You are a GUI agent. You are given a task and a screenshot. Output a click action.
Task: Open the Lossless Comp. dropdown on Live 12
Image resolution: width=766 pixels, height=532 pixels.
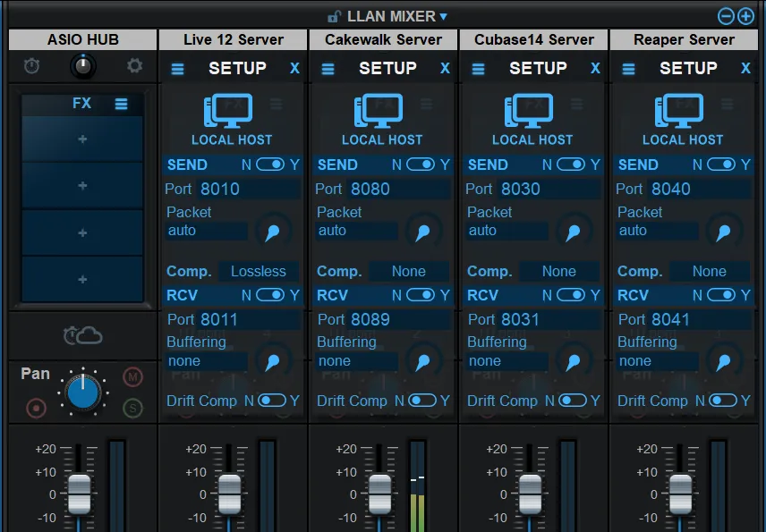pos(259,272)
